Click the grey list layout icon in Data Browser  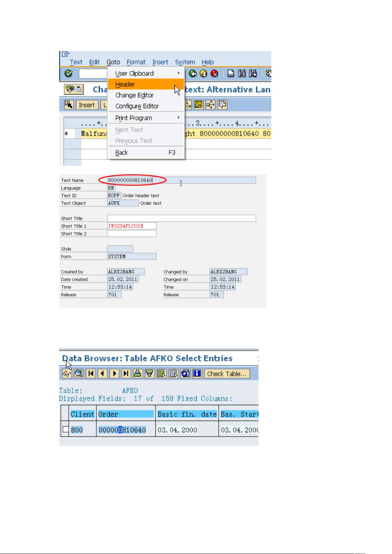174,373
